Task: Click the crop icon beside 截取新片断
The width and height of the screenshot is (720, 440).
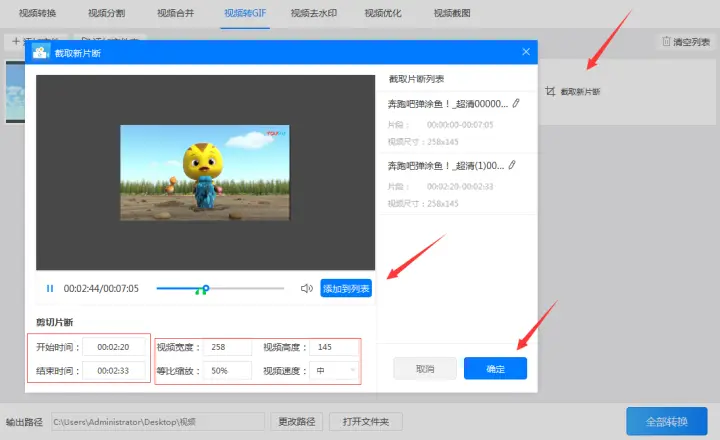Action: (550, 91)
